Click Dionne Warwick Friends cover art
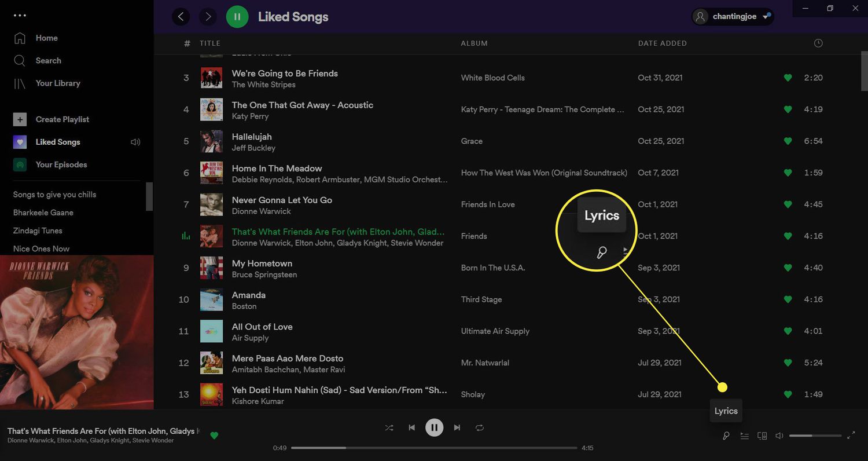This screenshot has height=461, width=868. (77, 332)
